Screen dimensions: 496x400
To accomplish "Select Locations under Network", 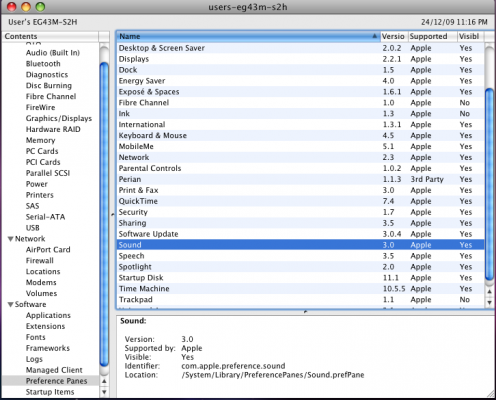I will point(43,272).
